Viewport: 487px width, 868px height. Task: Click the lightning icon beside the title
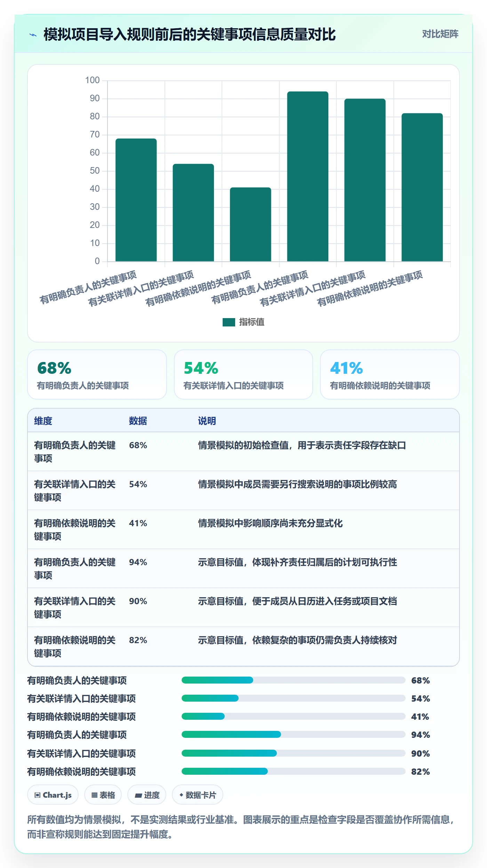click(x=33, y=35)
